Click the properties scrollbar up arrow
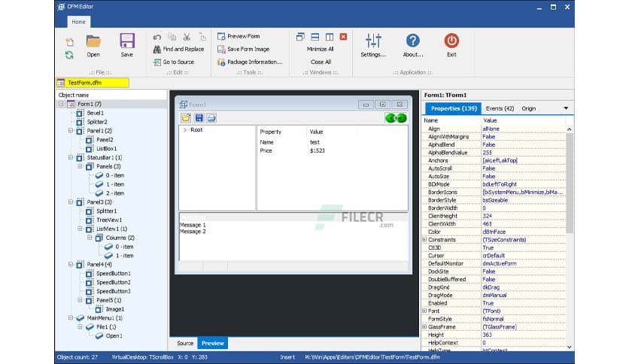 tap(570, 129)
